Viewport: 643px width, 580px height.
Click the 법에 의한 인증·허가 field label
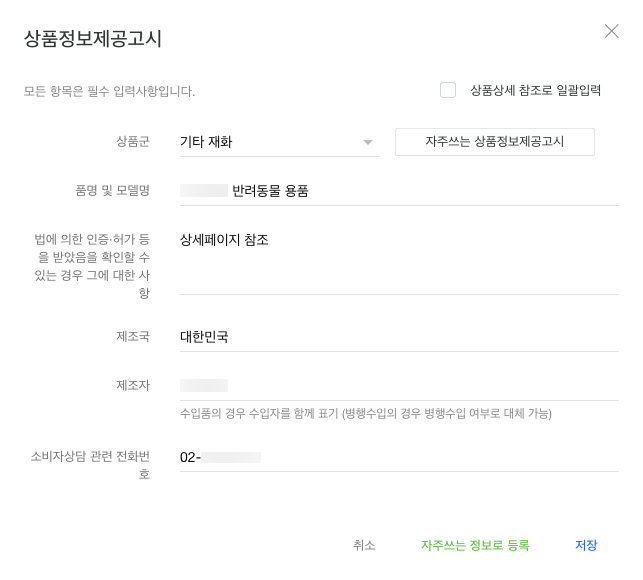point(92,266)
